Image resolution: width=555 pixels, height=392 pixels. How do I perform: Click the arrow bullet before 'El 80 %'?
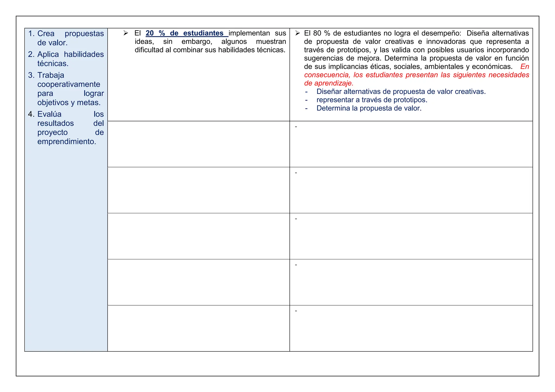(298, 33)
